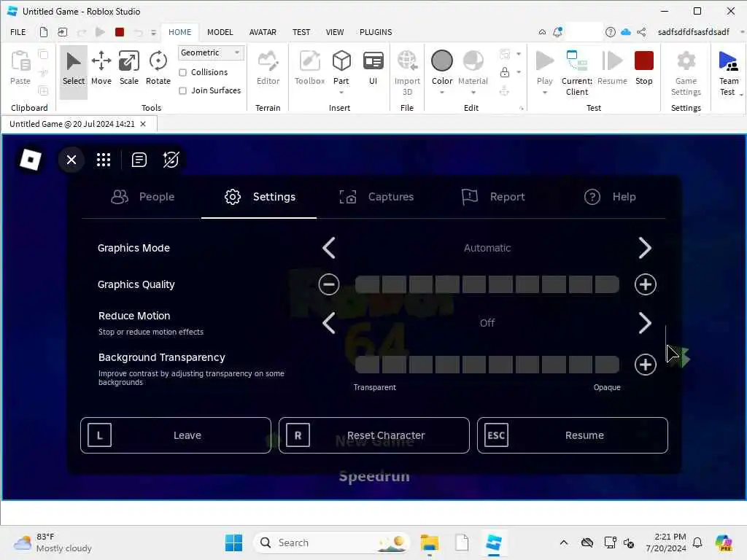Open the Report tab
Screen dimensions: 747x560
click(493, 197)
